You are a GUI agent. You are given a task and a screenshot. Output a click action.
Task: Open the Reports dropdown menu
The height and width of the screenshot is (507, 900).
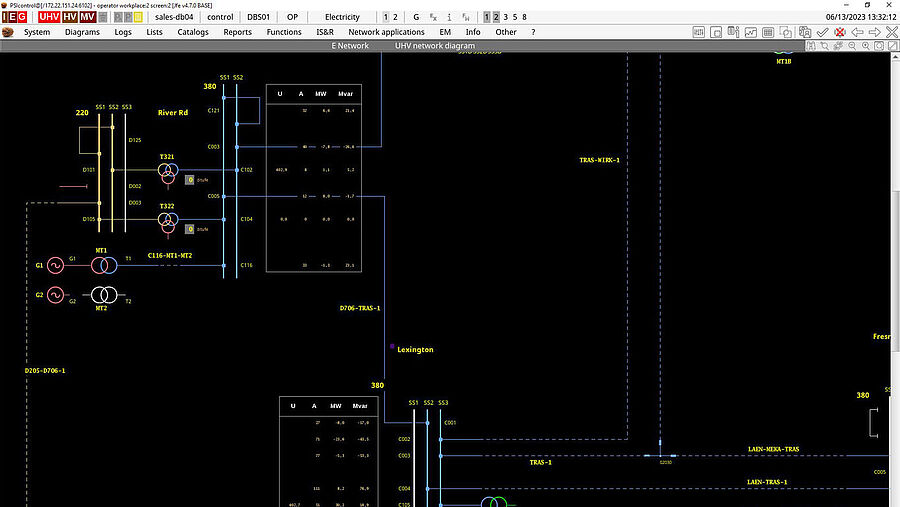(x=238, y=32)
